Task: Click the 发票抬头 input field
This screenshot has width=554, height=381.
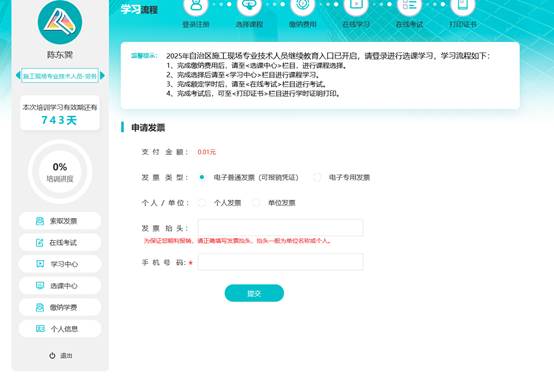Action: (x=281, y=228)
